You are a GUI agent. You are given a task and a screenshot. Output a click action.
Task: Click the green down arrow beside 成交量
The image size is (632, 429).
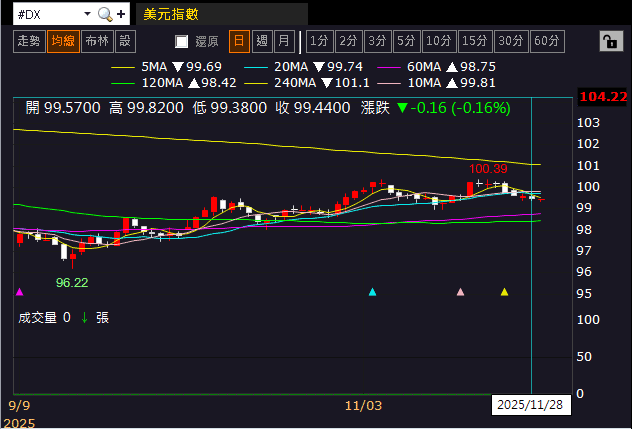coord(84,318)
